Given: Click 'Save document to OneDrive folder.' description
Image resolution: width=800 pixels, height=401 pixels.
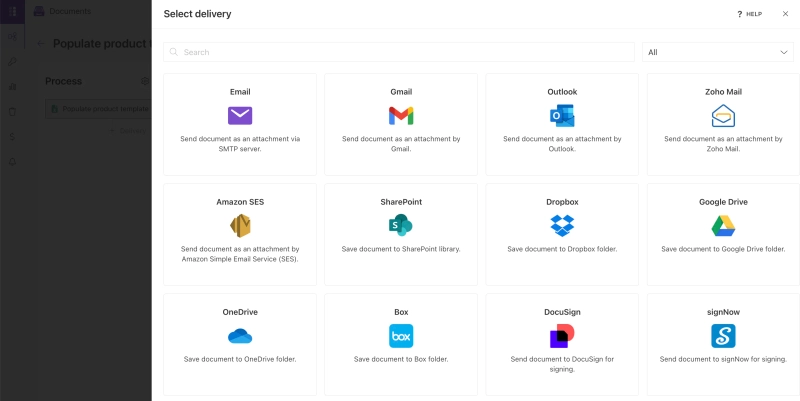Looking at the screenshot, I should click(x=240, y=359).
